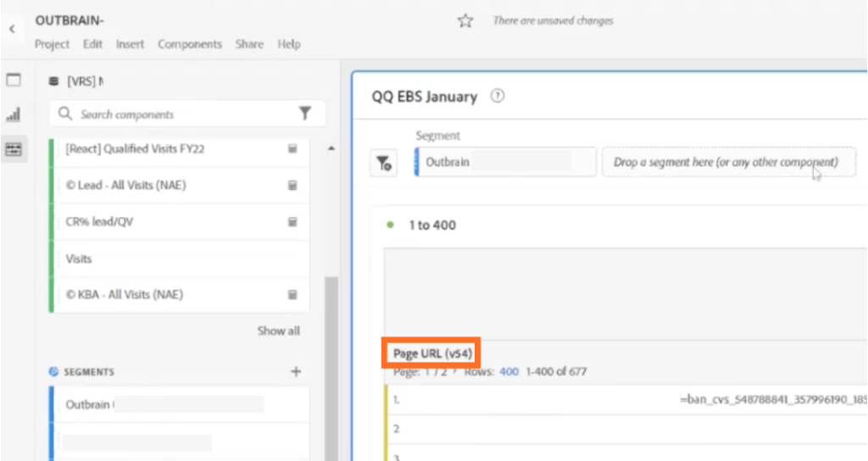
Task: Select the Visits metric in the list
Action: point(79,258)
